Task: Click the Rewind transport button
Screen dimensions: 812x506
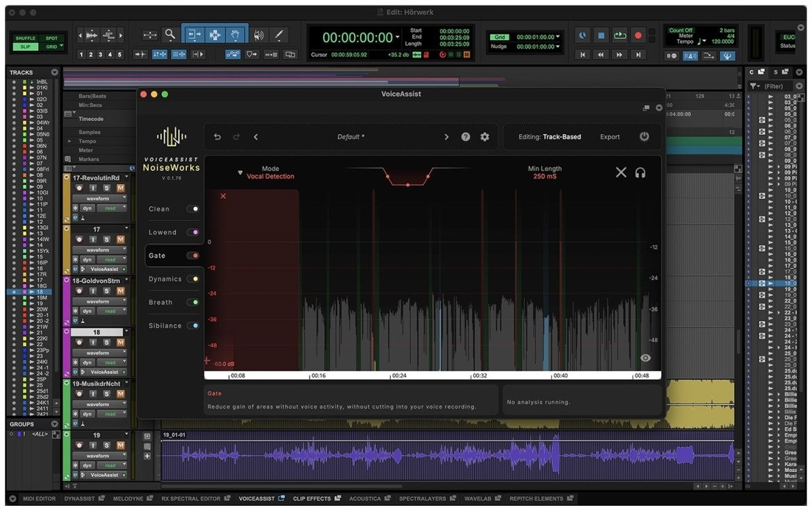Action: [x=601, y=54]
